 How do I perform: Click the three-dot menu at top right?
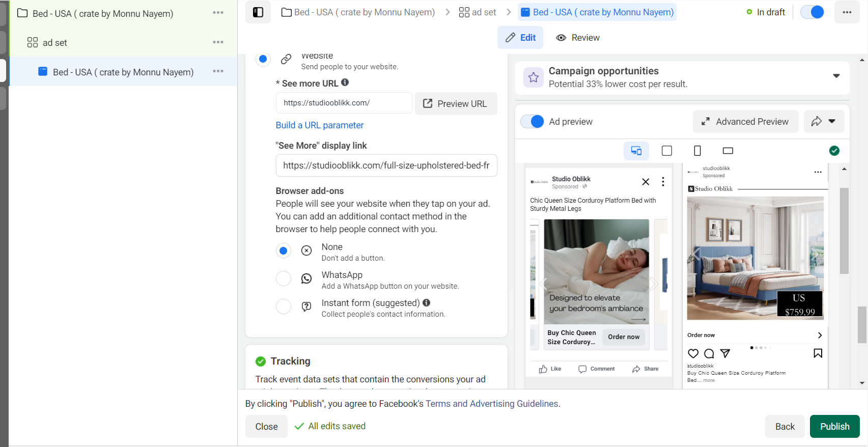847,12
